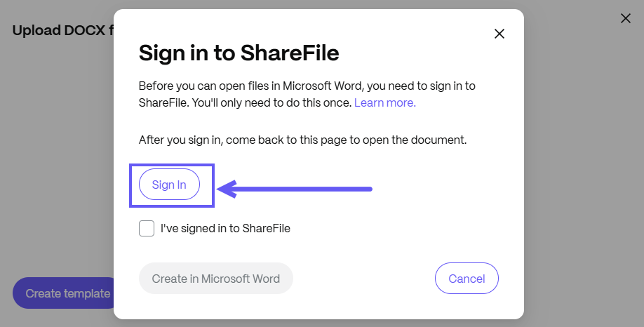Close the Sign in to ShareFile dialog
This screenshot has width=644, height=327.
[x=499, y=34]
